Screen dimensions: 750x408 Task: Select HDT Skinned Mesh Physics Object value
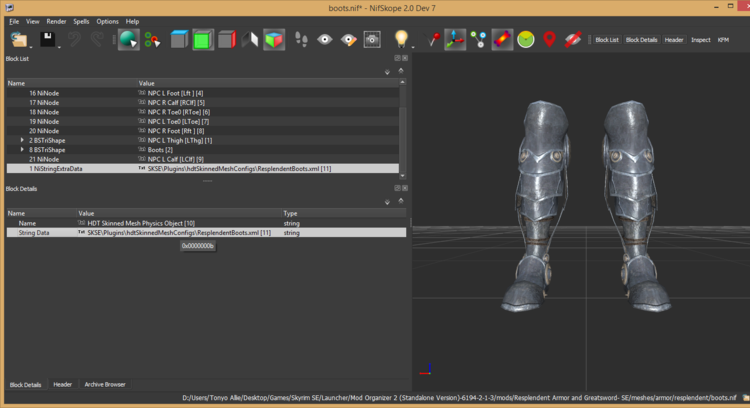point(141,223)
